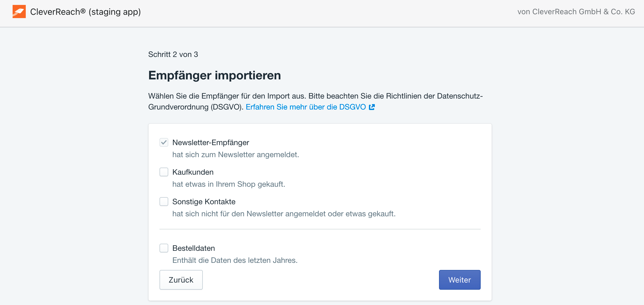Click the CleverReach orange logo icon

19,11
